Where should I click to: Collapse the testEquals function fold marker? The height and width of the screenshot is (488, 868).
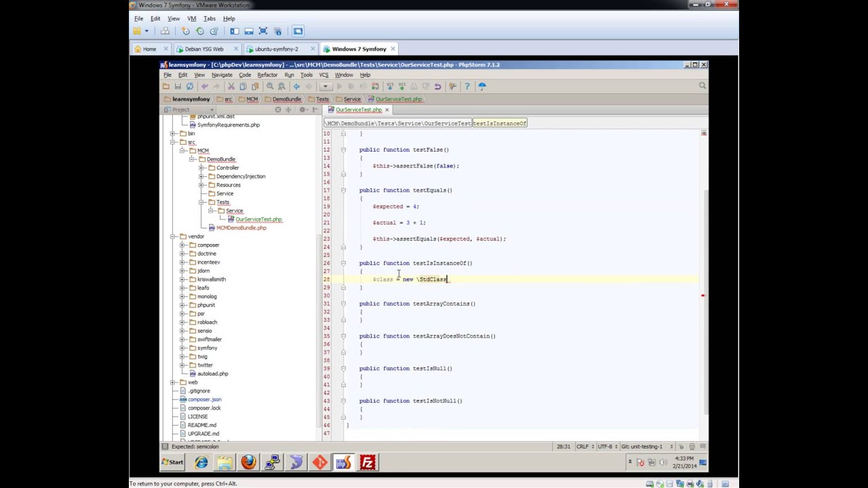click(343, 190)
